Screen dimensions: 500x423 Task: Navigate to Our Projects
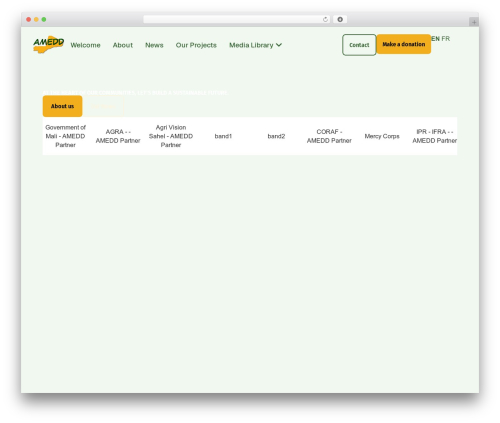(196, 45)
